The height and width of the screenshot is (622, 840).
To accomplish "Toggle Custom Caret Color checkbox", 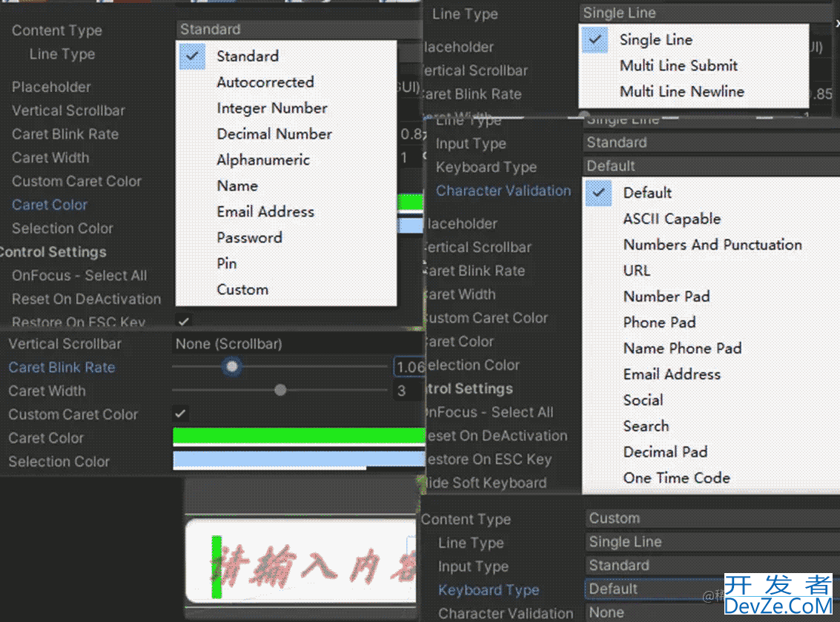I will point(181,414).
